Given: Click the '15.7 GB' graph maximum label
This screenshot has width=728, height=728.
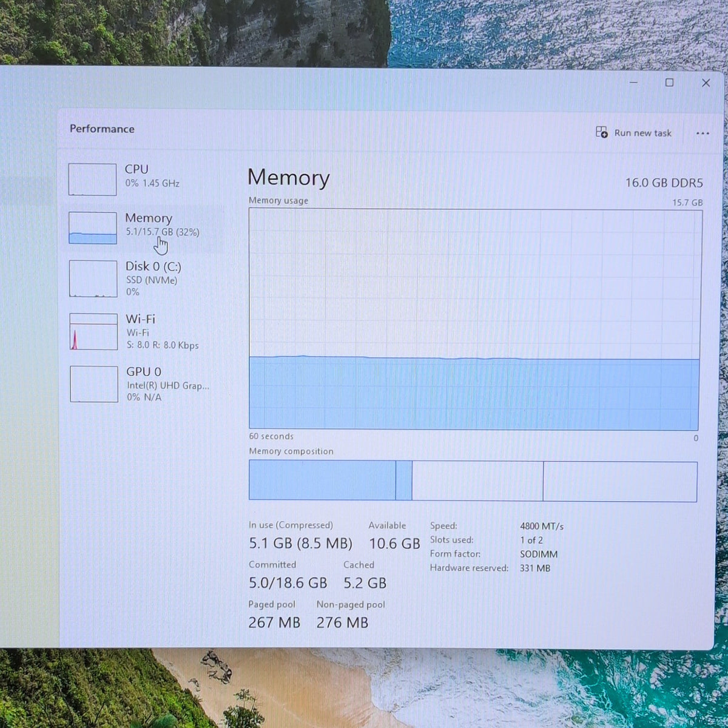Looking at the screenshot, I should click(x=687, y=202).
